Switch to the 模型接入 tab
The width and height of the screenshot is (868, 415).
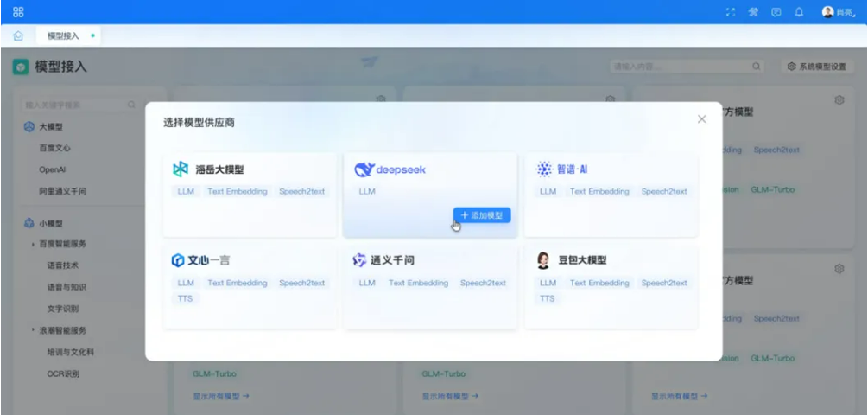[63, 35]
